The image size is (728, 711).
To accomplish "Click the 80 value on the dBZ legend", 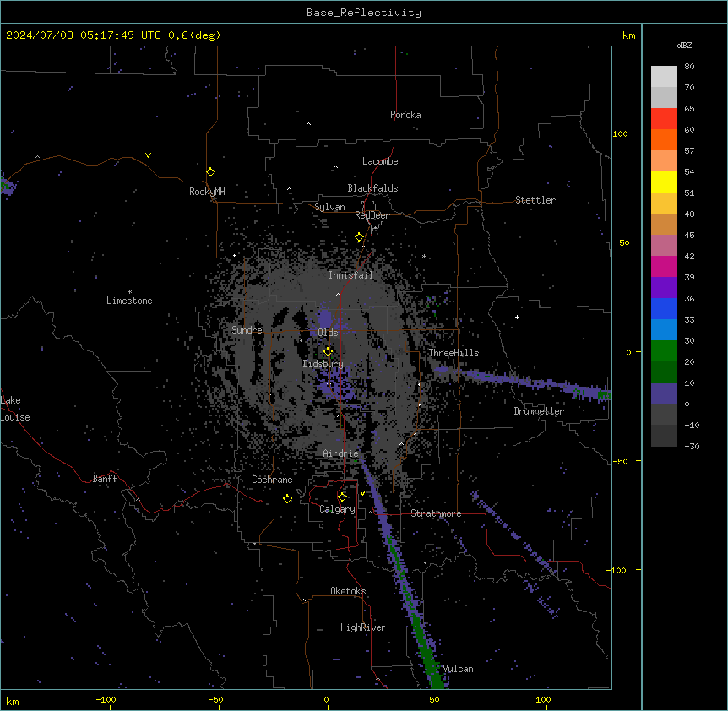I will 689,67.
